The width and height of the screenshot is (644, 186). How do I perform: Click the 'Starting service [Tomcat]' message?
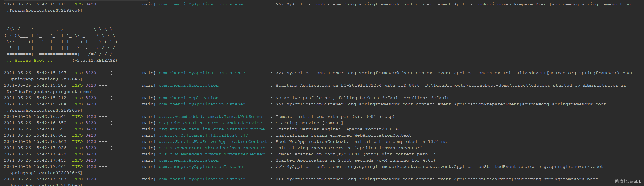click(309, 123)
